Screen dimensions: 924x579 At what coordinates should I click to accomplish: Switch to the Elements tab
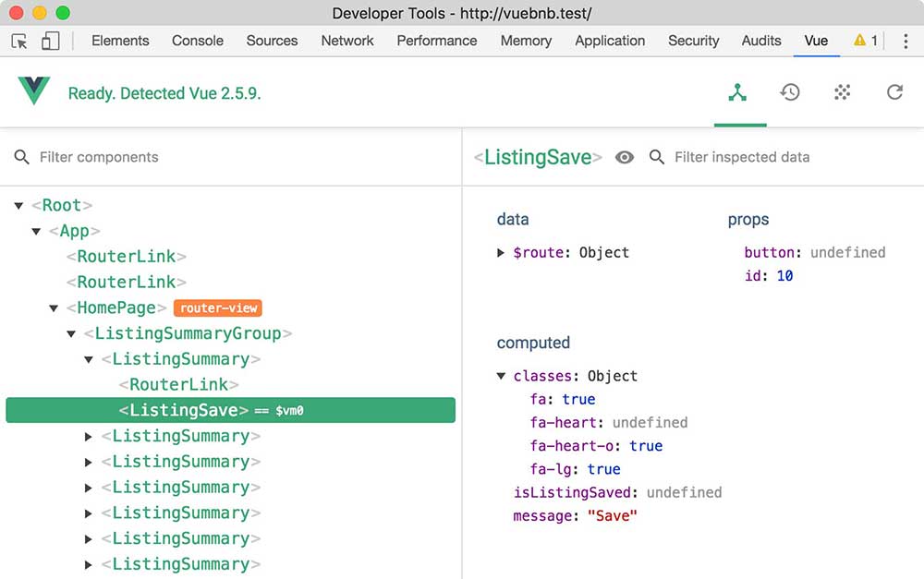(x=120, y=41)
